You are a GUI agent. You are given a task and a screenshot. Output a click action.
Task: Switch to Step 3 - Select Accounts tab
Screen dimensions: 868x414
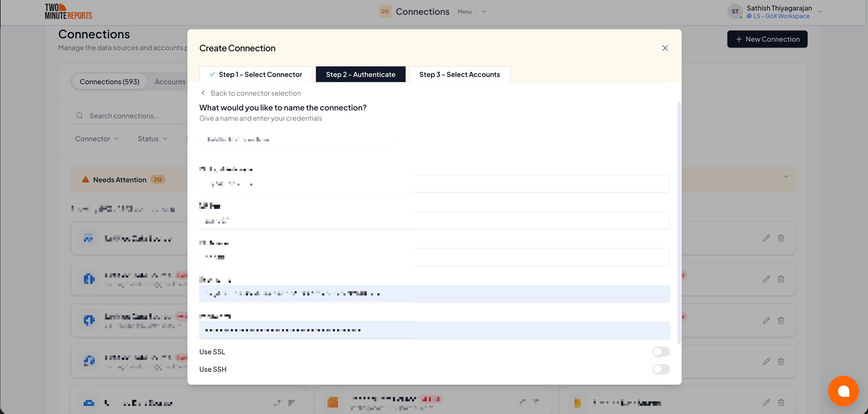point(459,75)
